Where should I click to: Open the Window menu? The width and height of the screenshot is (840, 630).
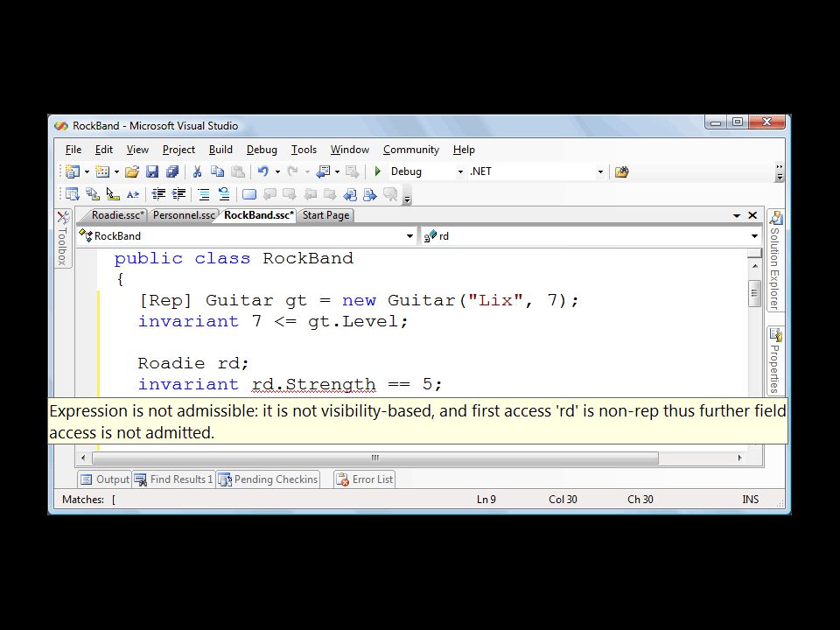point(350,150)
